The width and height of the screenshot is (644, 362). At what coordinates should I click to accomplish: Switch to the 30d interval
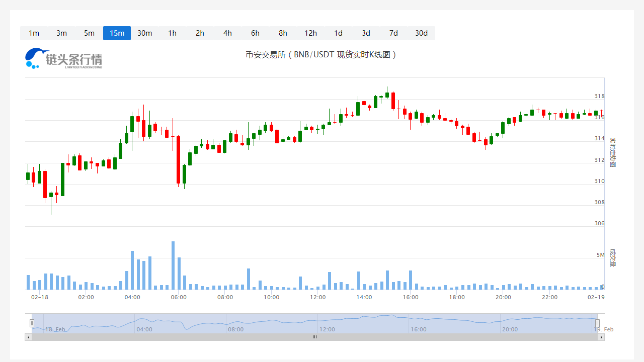[x=421, y=33]
